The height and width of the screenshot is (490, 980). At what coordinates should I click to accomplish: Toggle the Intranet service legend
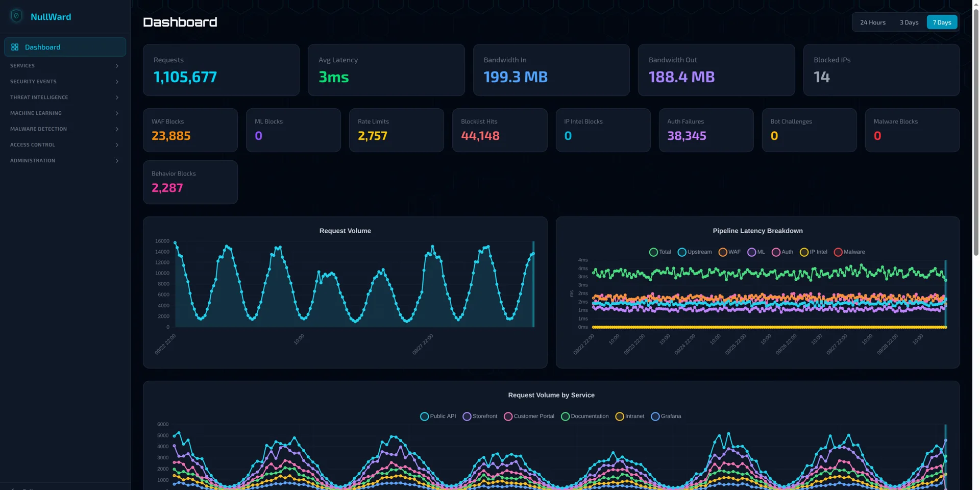pyautogui.click(x=630, y=416)
